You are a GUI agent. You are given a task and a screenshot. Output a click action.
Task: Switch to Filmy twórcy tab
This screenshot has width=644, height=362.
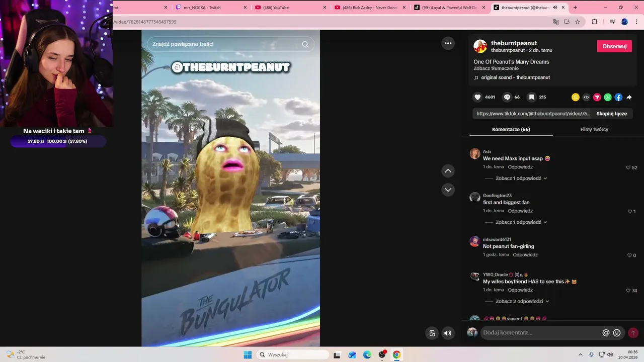594,129
